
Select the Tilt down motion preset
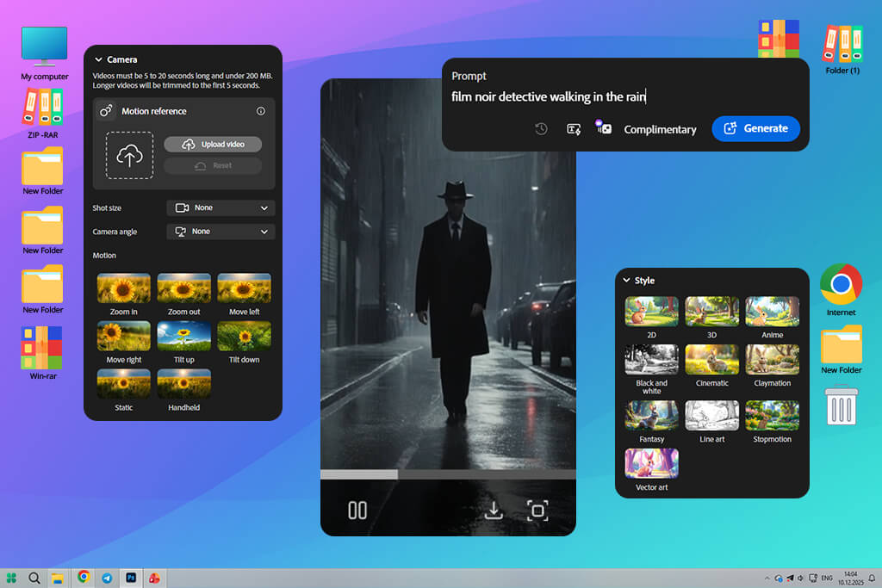244,336
